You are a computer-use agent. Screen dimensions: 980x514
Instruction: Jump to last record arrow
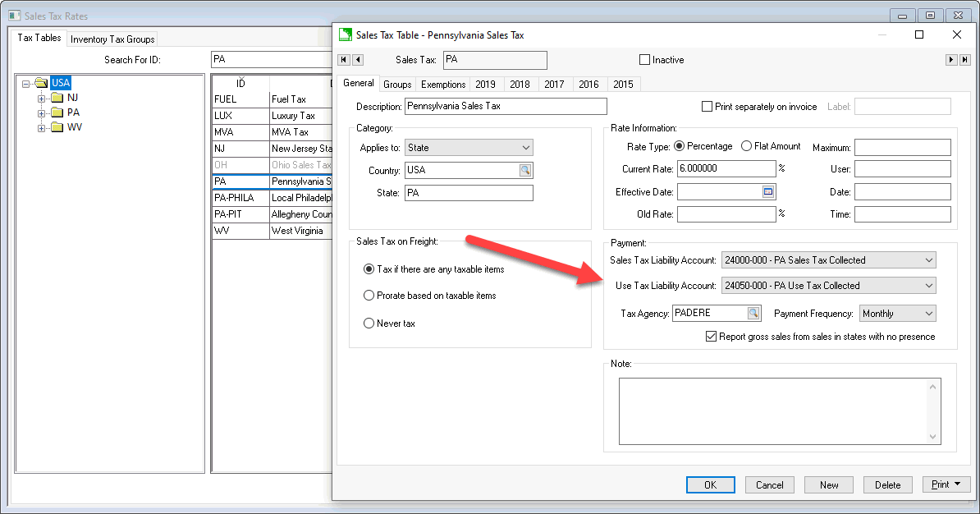coord(964,60)
